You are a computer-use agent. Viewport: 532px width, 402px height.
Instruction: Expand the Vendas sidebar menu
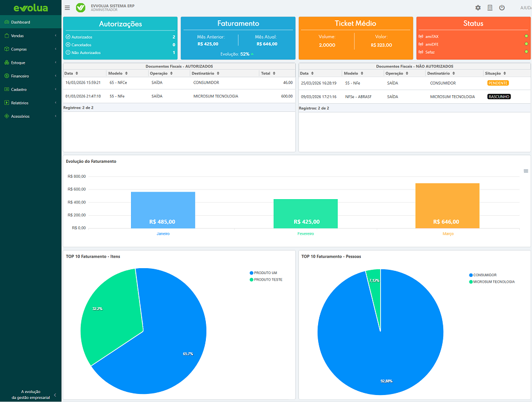click(x=30, y=36)
